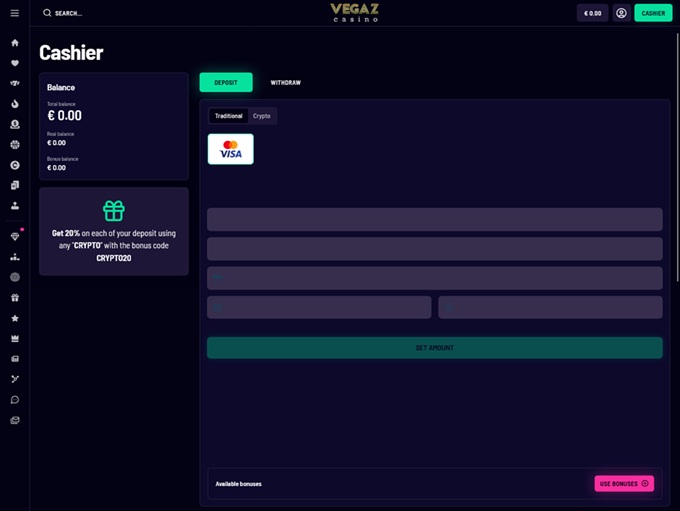The height and width of the screenshot is (511, 680).
Task: Open live chat bubble icon
Action: point(15,400)
